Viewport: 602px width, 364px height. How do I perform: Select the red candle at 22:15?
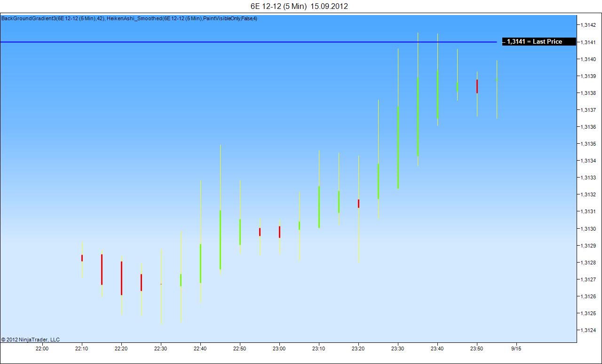pos(102,270)
